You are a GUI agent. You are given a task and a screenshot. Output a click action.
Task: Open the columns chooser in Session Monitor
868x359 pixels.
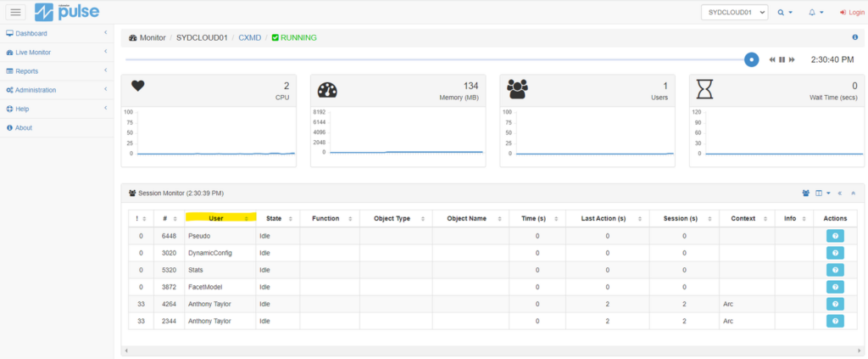coord(821,193)
